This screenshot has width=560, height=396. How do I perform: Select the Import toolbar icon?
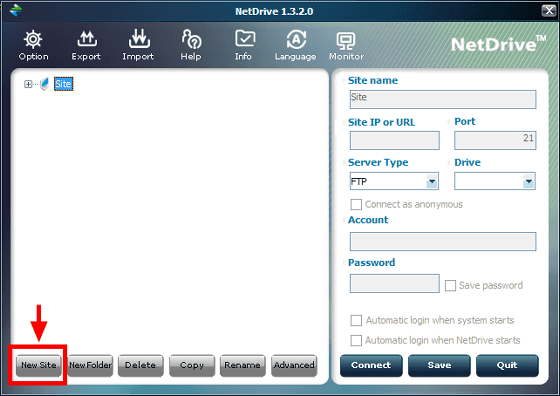pyautogui.click(x=139, y=39)
